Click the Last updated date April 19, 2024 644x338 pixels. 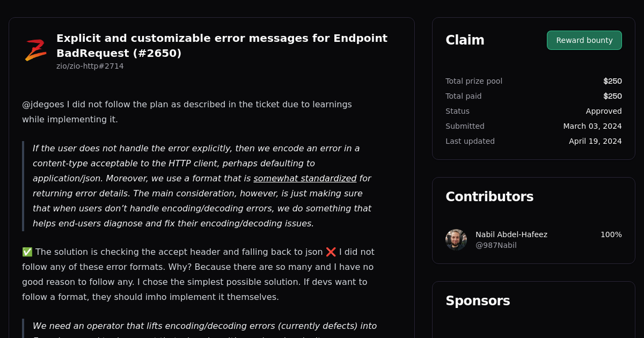(595, 141)
